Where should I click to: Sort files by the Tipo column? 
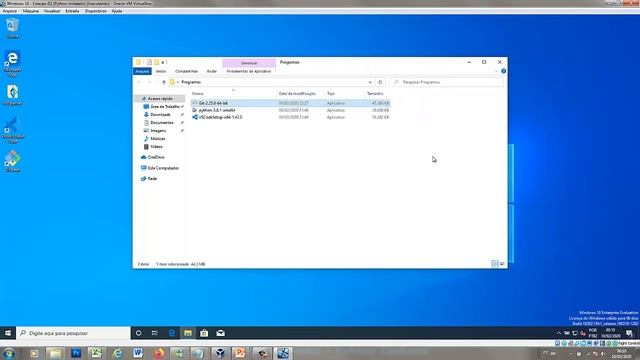click(344, 94)
